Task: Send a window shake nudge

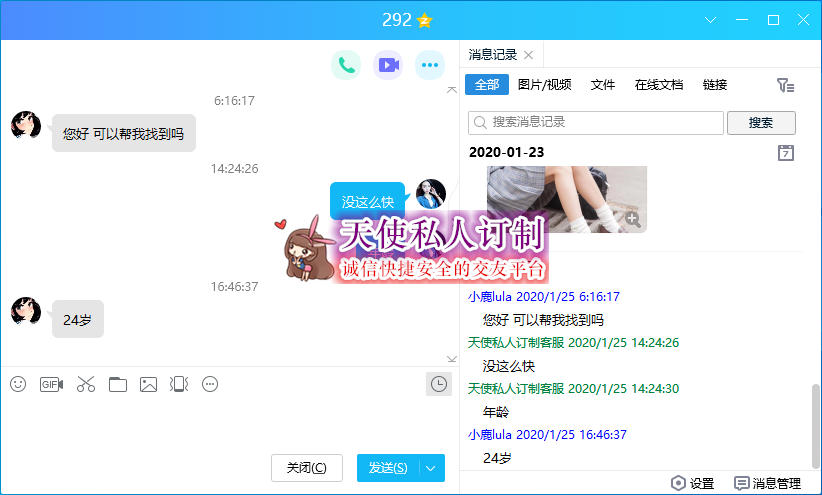Action: [179, 384]
